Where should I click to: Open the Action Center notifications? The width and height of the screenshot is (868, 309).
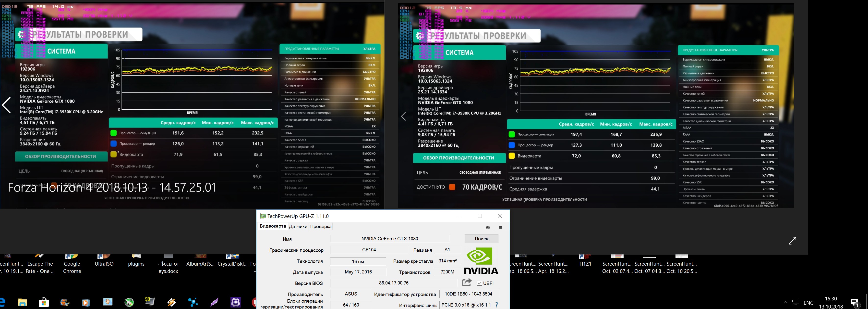pos(855,303)
